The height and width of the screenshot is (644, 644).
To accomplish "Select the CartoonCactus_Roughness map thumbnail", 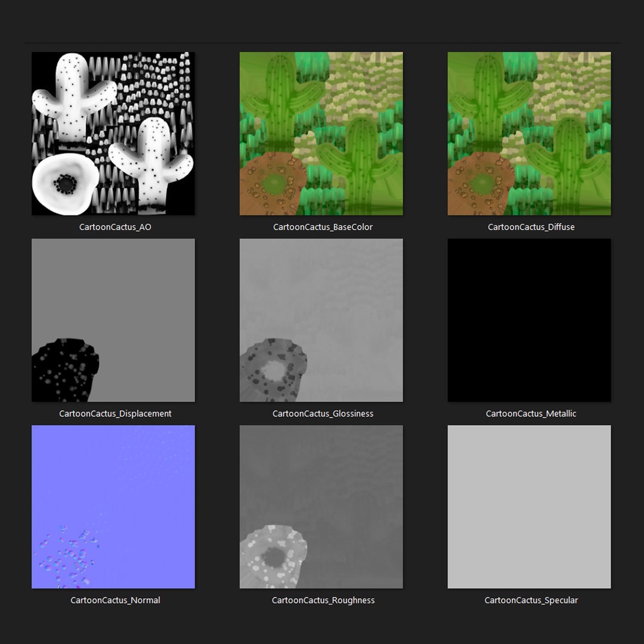I will click(321, 507).
